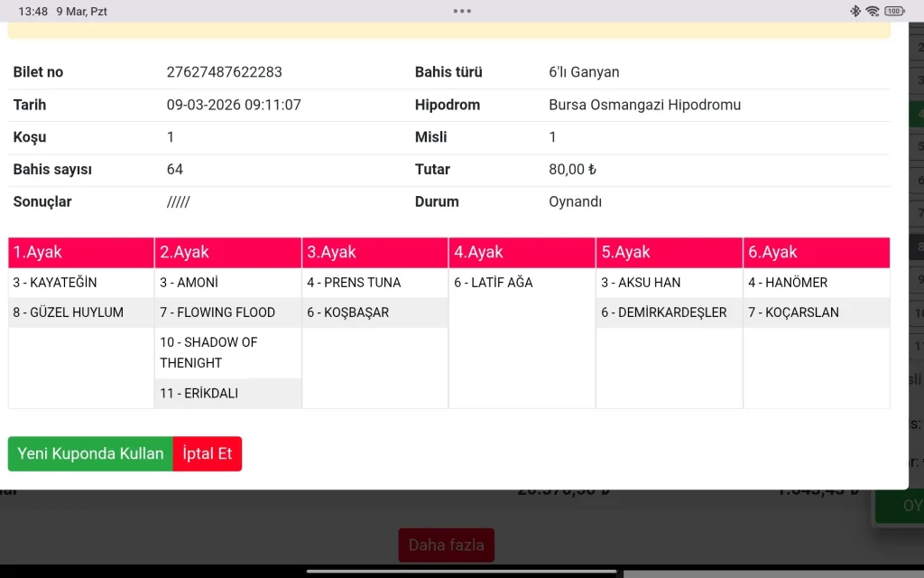This screenshot has height=578, width=924.
Task: Cancel the ticket with İptal Et
Action: point(208,453)
